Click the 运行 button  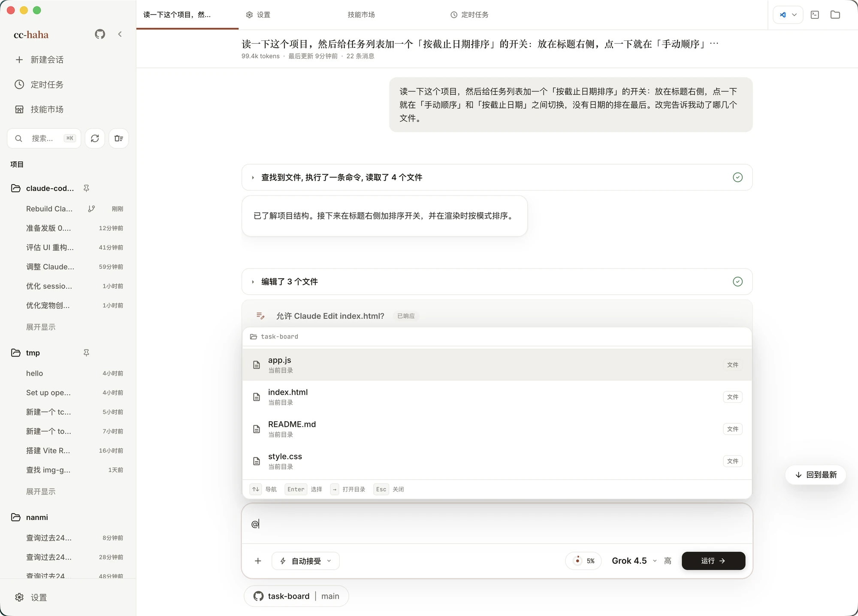[713, 561]
